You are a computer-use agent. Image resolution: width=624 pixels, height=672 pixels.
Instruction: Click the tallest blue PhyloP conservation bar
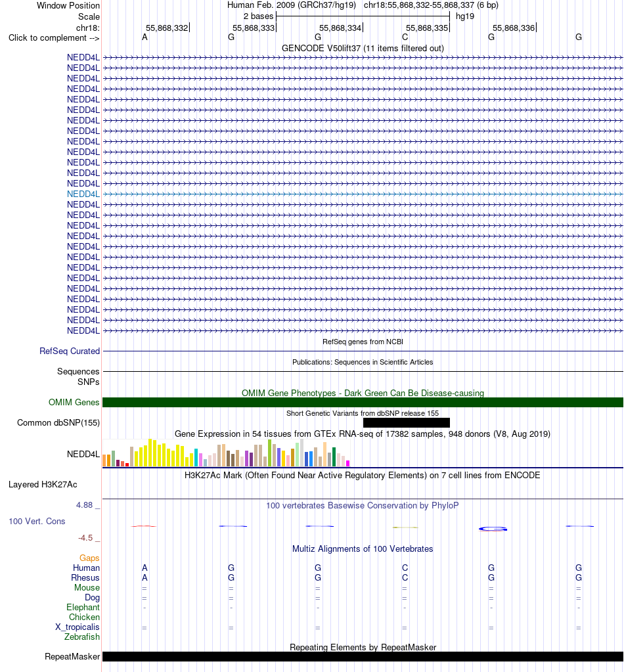(493, 529)
